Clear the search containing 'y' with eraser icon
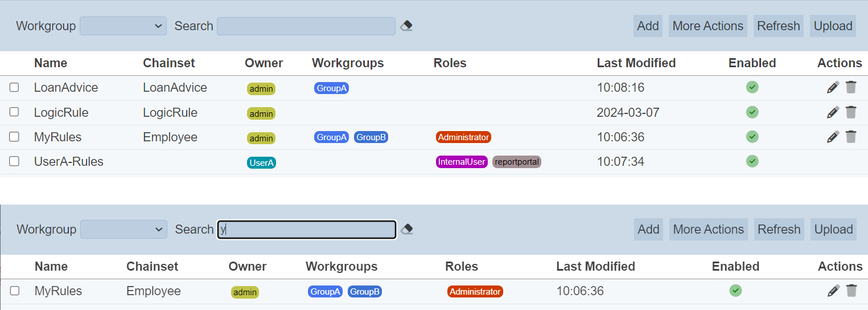 [407, 229]
